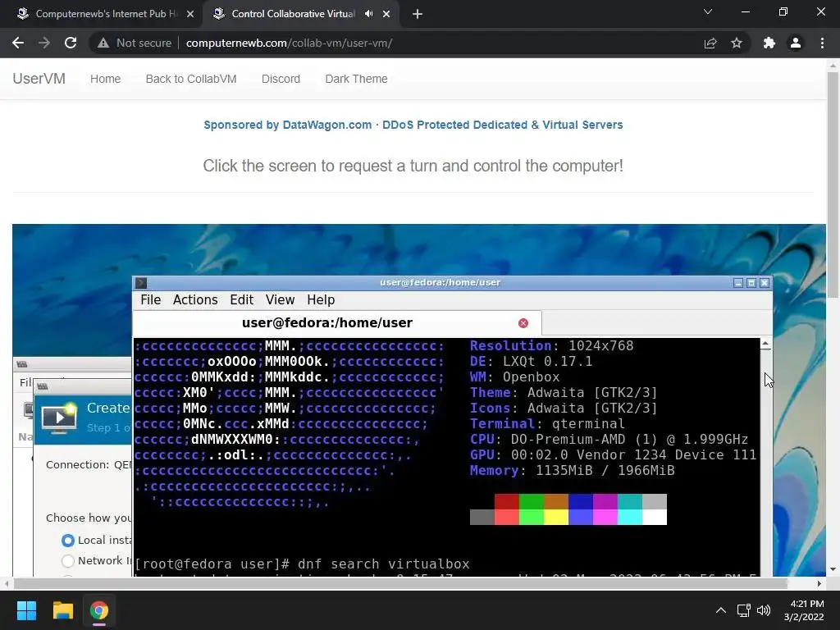Open Chrome's three-dot menu

(822, 43)
